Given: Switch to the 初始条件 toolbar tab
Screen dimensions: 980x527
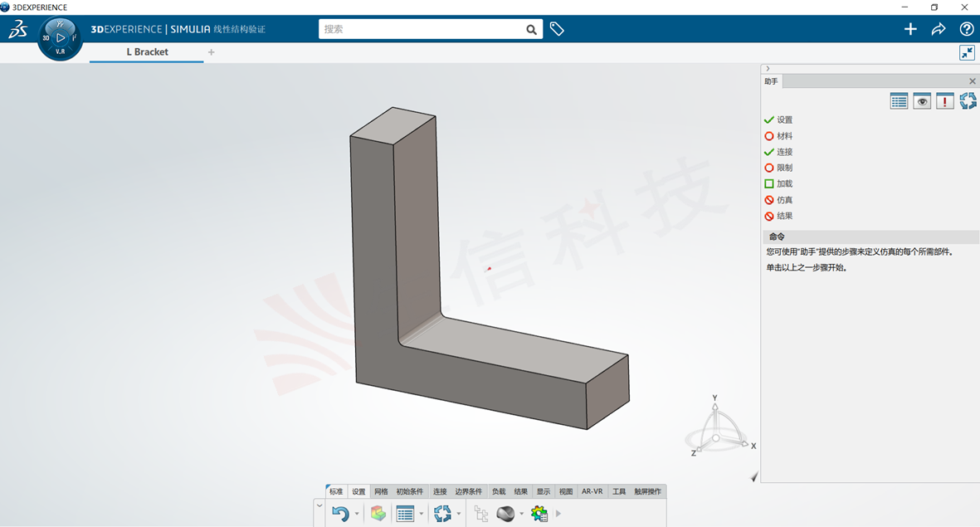Looking at the screenshot, I should 410,491.
